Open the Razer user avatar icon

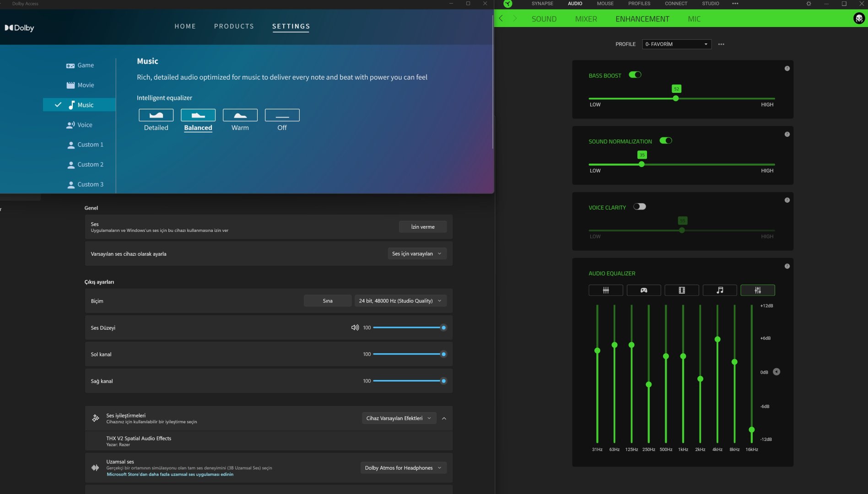pyautogui.click(x=859, y=18)
